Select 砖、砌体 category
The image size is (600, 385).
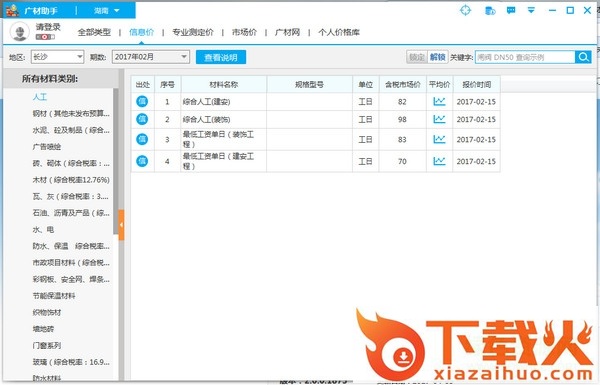(x=71, y=163)
